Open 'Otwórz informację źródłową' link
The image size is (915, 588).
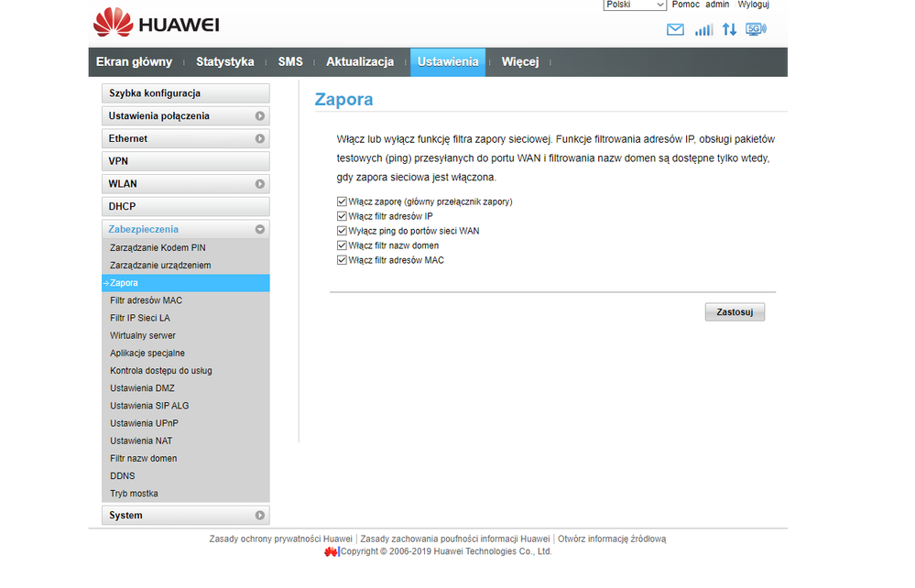point(612,539)
